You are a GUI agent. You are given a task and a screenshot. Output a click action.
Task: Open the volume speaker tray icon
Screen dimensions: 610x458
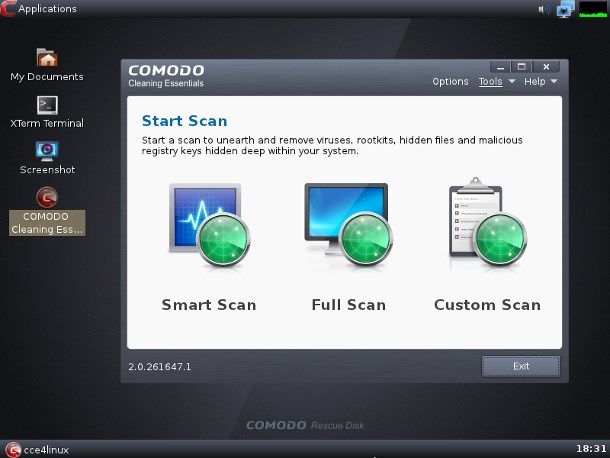[x=543, y=9]
